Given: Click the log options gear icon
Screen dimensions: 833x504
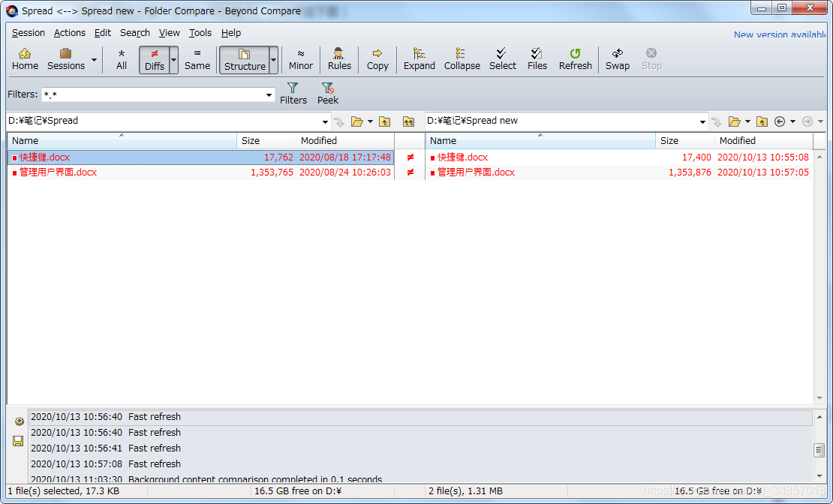Looking at the screenshot, I should [19, 421].
